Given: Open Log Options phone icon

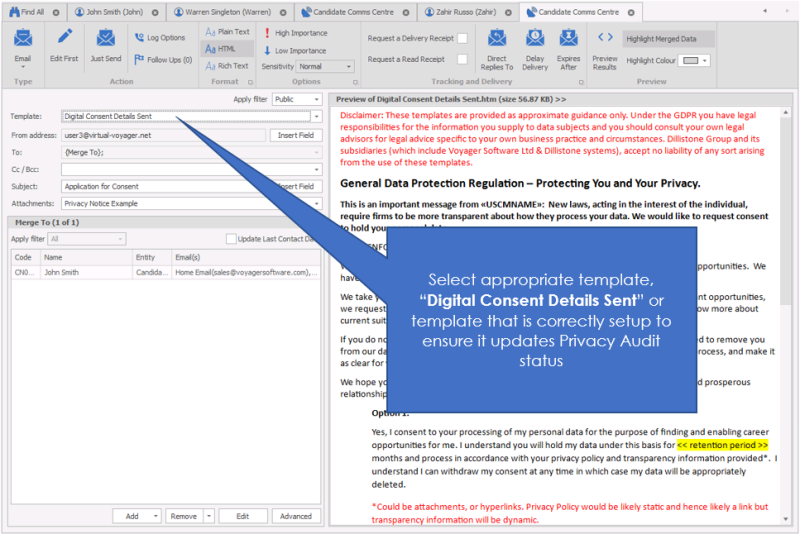Looking at the screenshot, I should click(x=139, y=38).
